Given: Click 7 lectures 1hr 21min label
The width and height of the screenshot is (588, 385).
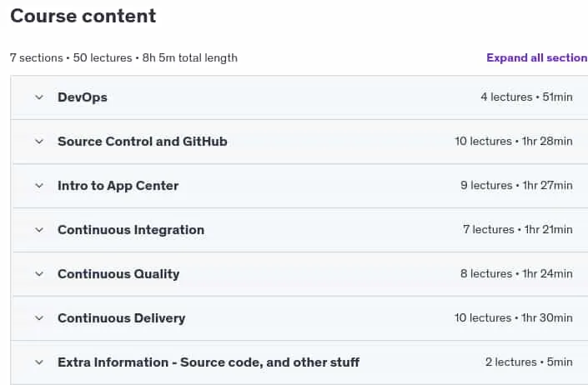Looking at the screenshot, I should pyautogui.click(x=517, y=229).
